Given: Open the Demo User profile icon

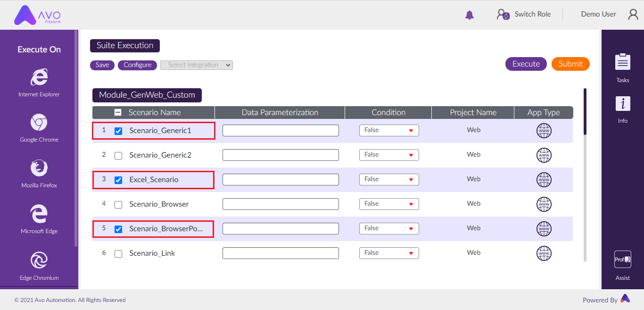Looking at the screenshot, I should coord(633,14).
